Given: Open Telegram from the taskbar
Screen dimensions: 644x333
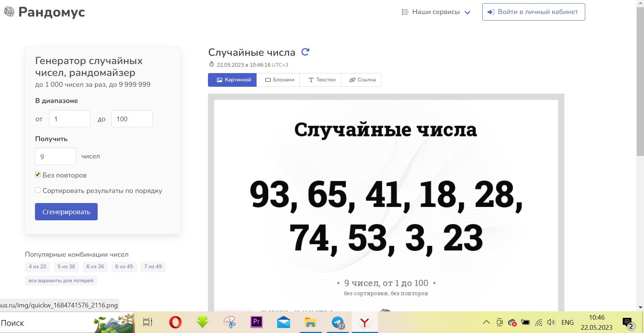Looking at the screenshot, I should [x=338, y=322].
